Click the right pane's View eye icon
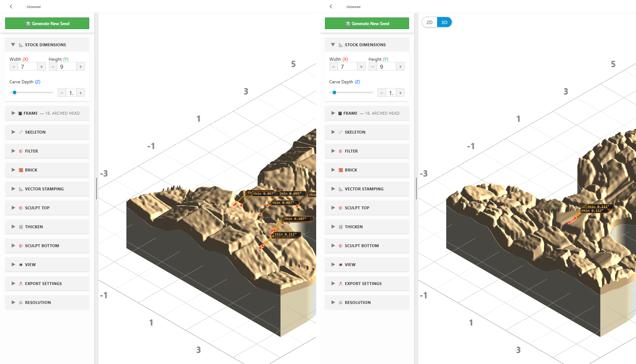Screen dimensions: 636x364 [x=341, y=265]
